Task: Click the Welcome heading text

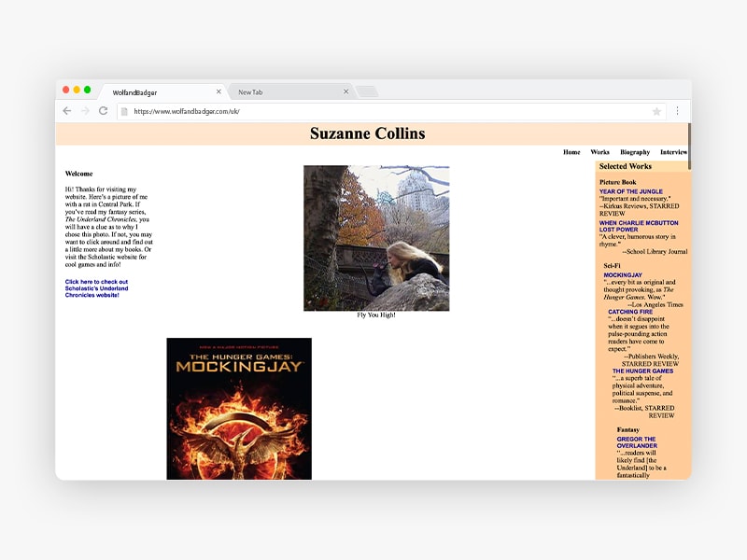Action: (78, 174)
